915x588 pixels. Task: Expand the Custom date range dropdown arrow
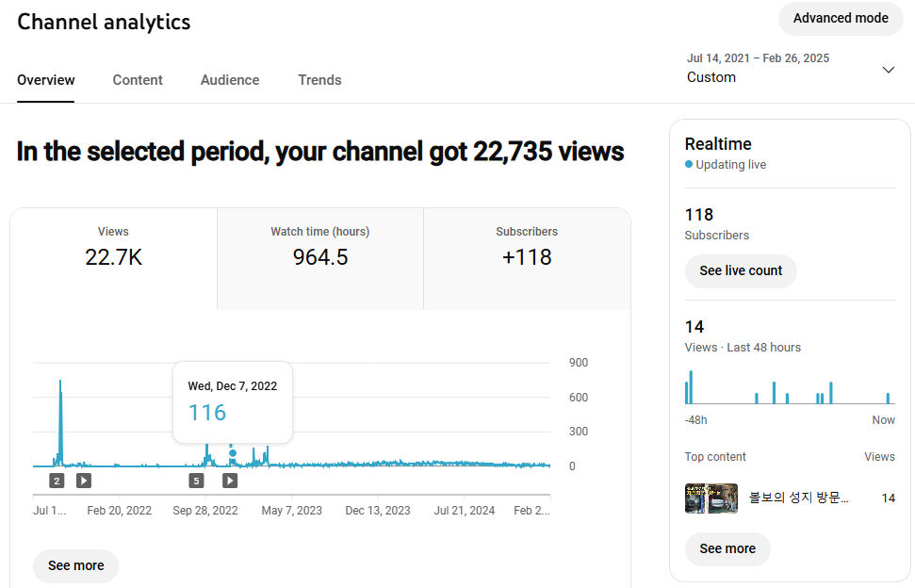[x=888, y=70]
